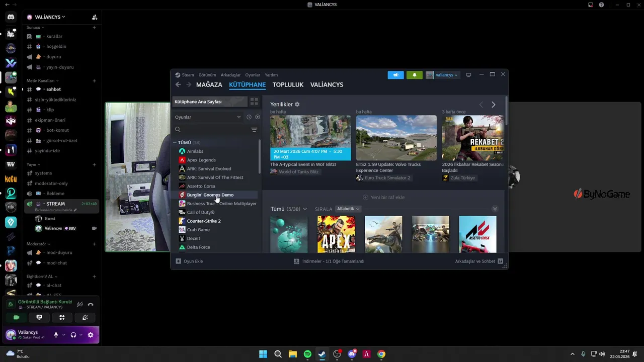Open Yardım menu
Viewport: 644px width, 362px height.
tap(271, 75)
